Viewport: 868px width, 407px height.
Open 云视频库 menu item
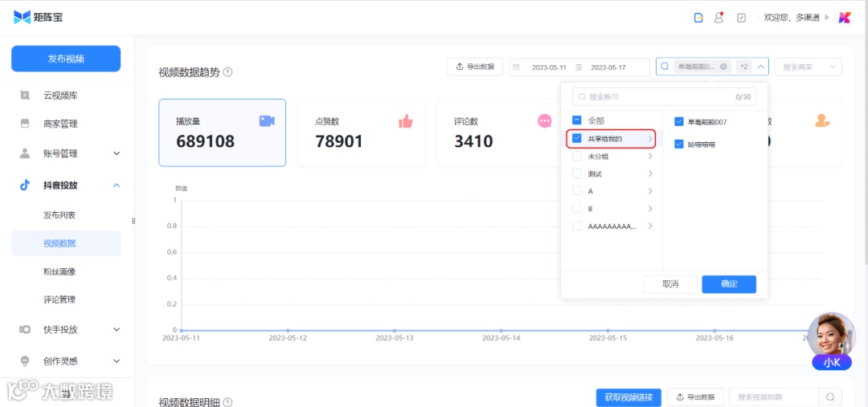coord(60,95)
